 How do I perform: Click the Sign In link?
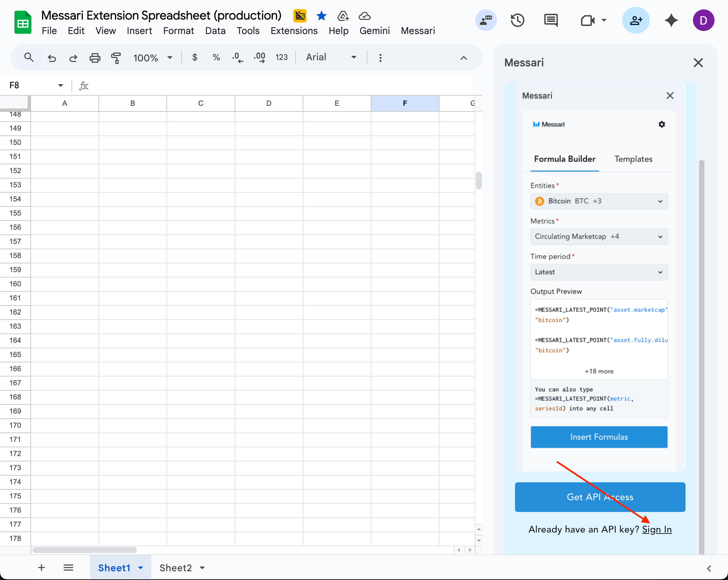pos(657,529)
